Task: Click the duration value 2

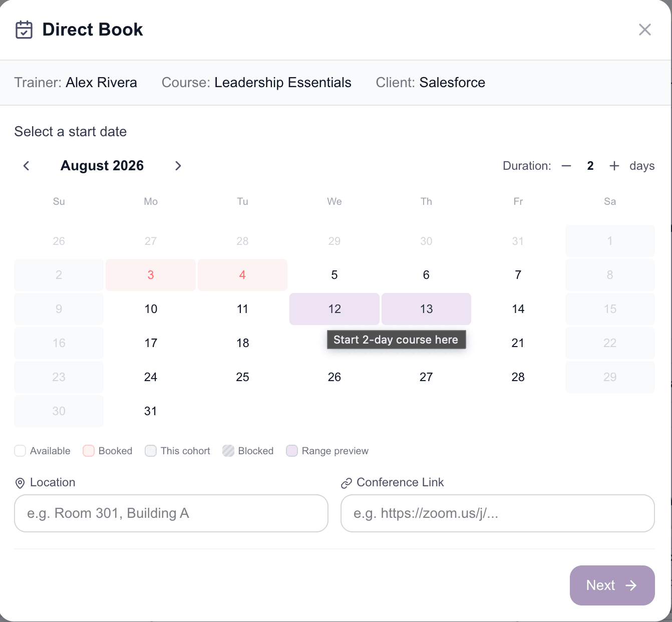Action: 590,166
